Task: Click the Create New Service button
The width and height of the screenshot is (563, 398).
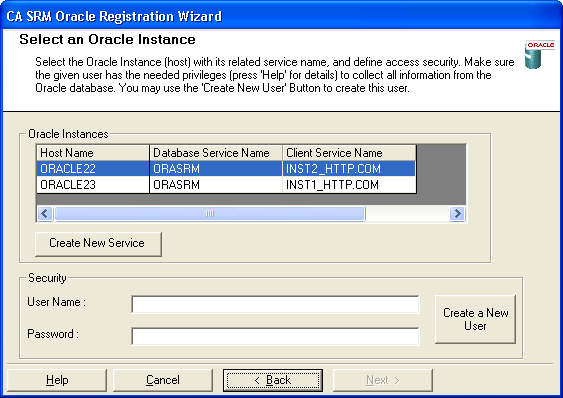Action: 98,244
